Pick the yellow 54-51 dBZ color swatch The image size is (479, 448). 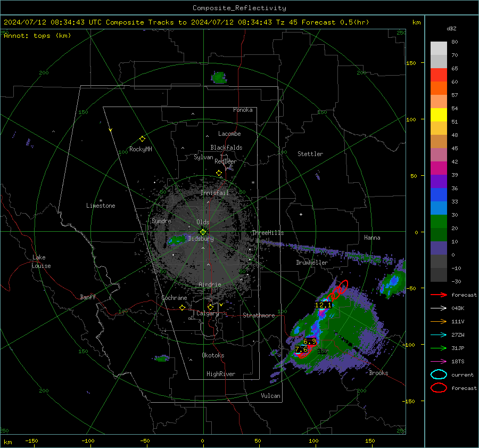tap(439, 115)
